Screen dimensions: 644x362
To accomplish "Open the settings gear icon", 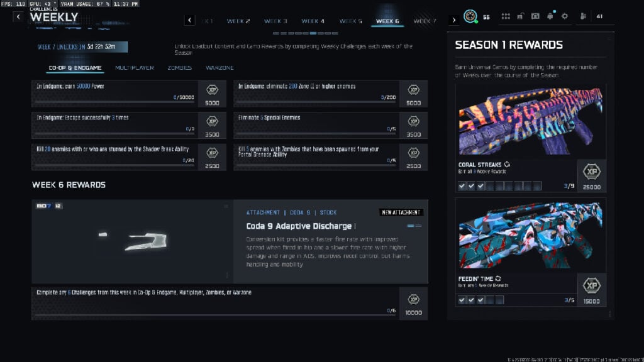I will 564,16.
